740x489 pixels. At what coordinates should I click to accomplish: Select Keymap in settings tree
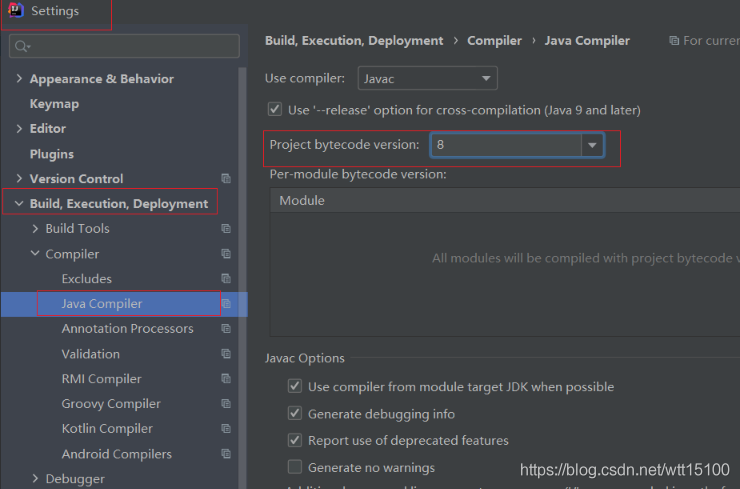click(54, 104)
